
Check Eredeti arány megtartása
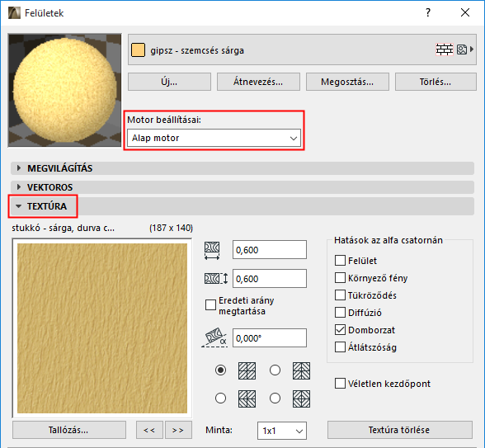pyautogui.click(x=210, y=304)
